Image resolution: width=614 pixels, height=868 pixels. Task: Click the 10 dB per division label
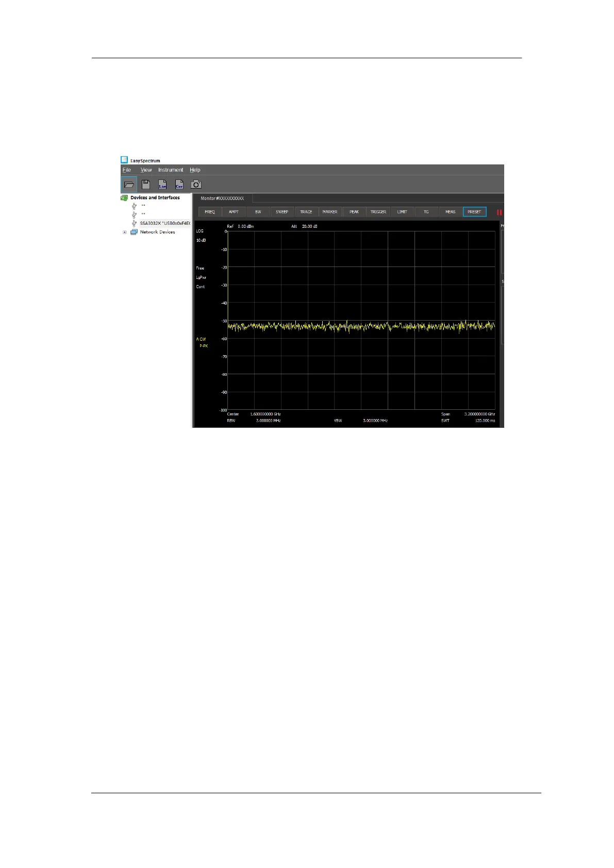click(201, 240)
